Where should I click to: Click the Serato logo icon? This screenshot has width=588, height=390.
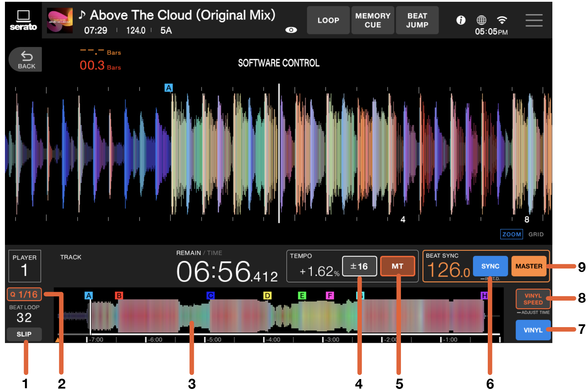point(23,20)
